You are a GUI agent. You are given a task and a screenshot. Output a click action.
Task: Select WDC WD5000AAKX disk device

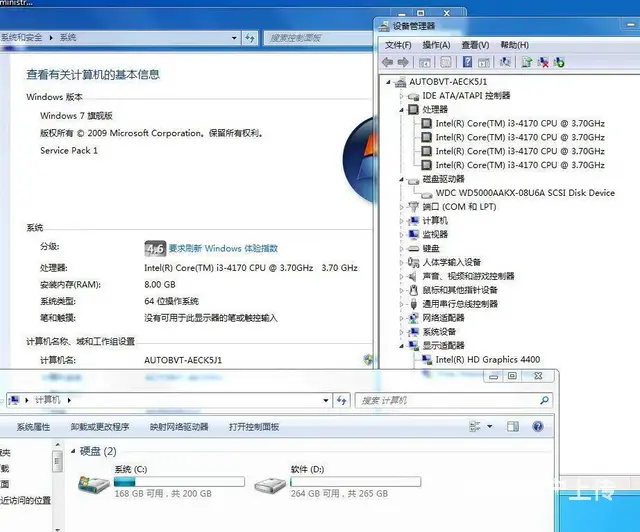(x=524, y=193)
